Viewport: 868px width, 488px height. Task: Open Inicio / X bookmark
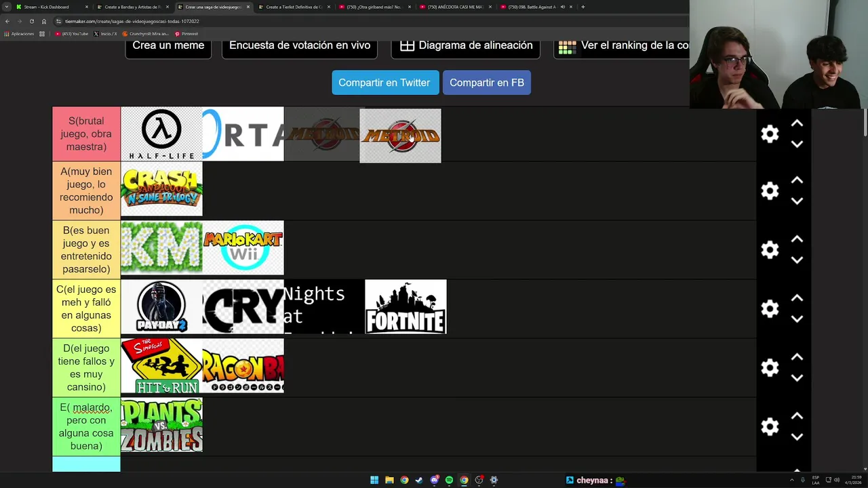105,33
